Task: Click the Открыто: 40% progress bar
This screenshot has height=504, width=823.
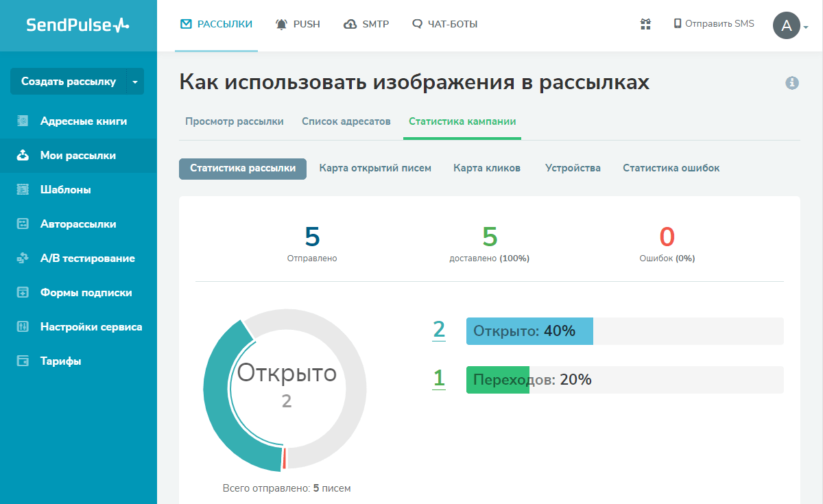Action: pyautogui.click(x=625, y=331)
